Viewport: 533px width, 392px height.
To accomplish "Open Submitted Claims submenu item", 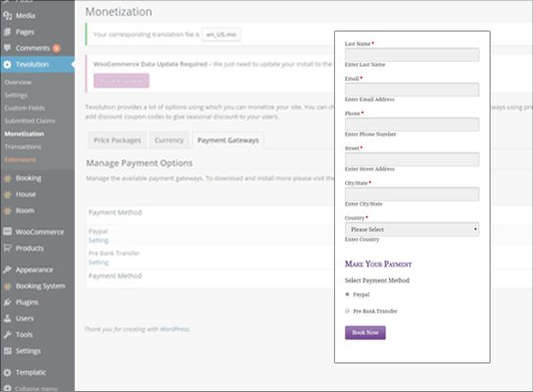I will (30, 121).
